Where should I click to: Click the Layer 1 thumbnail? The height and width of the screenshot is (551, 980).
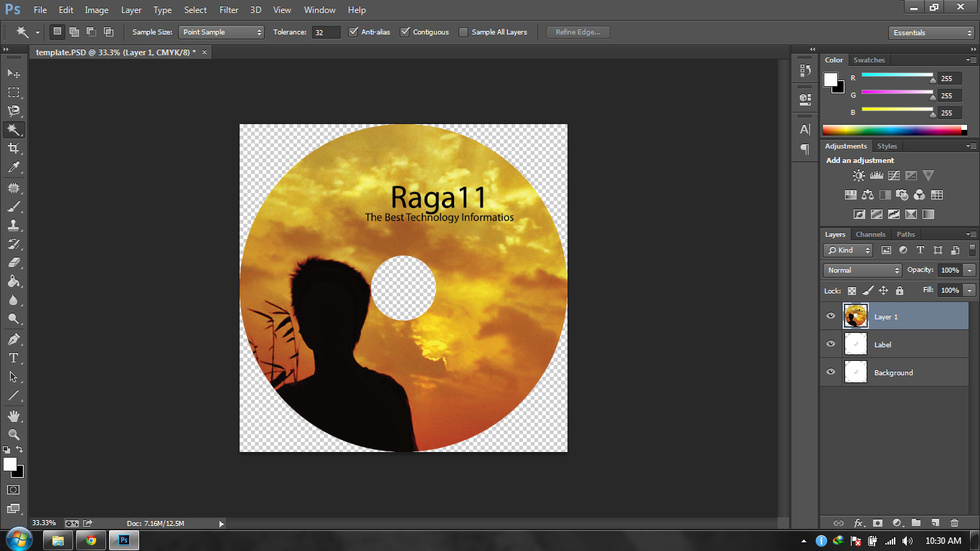pos(855,316)
